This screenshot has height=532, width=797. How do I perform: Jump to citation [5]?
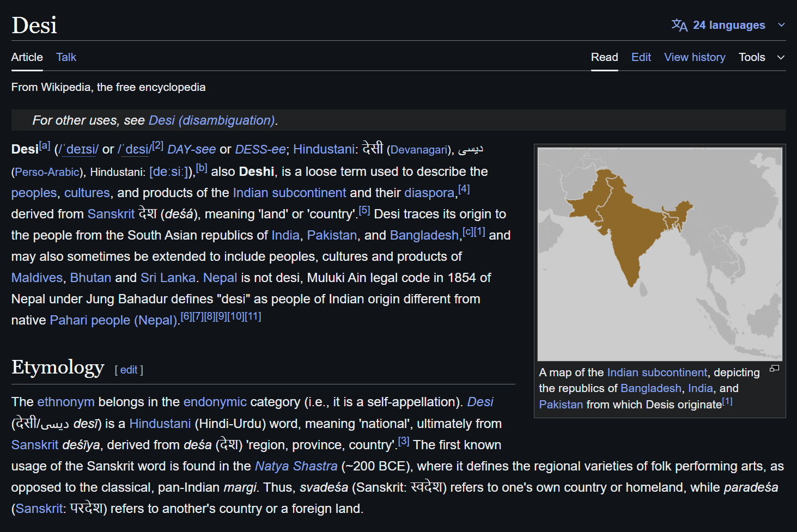click(x=364, y=210)
